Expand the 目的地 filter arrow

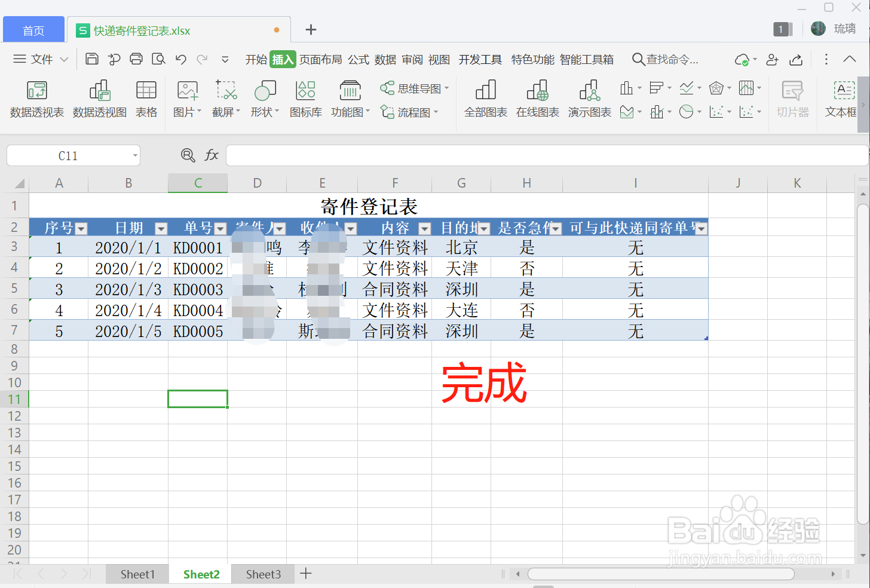pyautogui.click(x=485, y=228)
